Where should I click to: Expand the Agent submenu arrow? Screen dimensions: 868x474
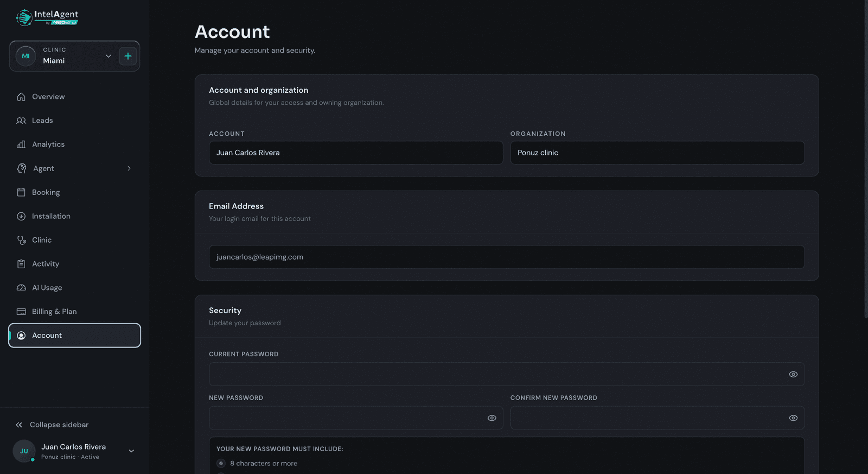(129, 168)
